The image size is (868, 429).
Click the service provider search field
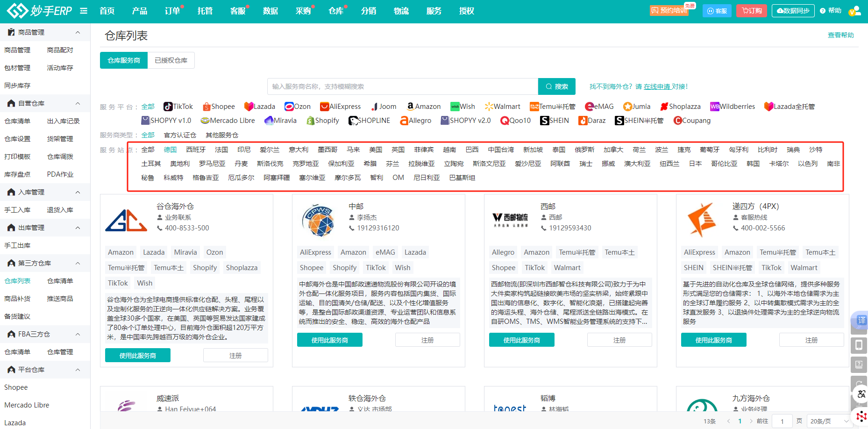click(x=403, y=86)
